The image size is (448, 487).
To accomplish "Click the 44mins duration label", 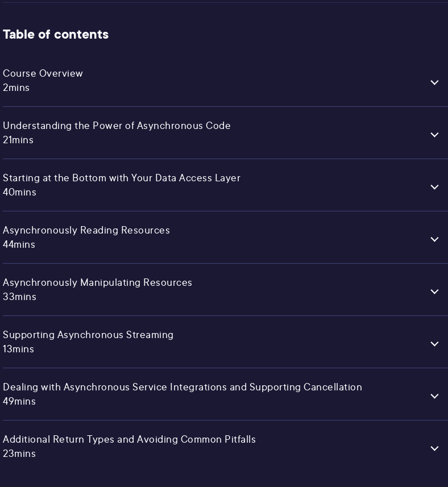I will pyautogui.click(x=19, y=244).
